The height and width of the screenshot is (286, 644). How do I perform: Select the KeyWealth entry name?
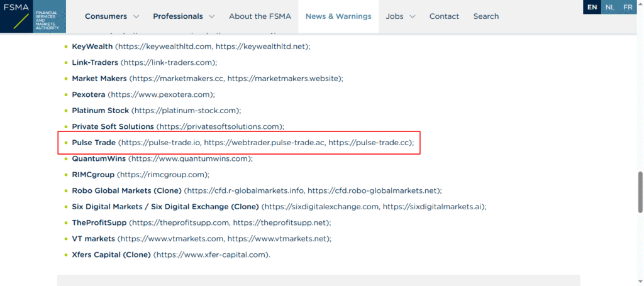[92, 47]
